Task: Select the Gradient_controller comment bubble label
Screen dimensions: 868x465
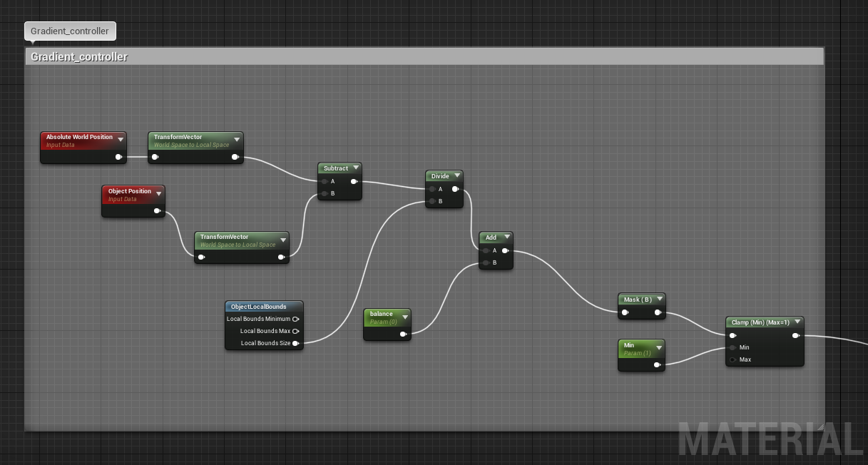Action: pos(70,31)
